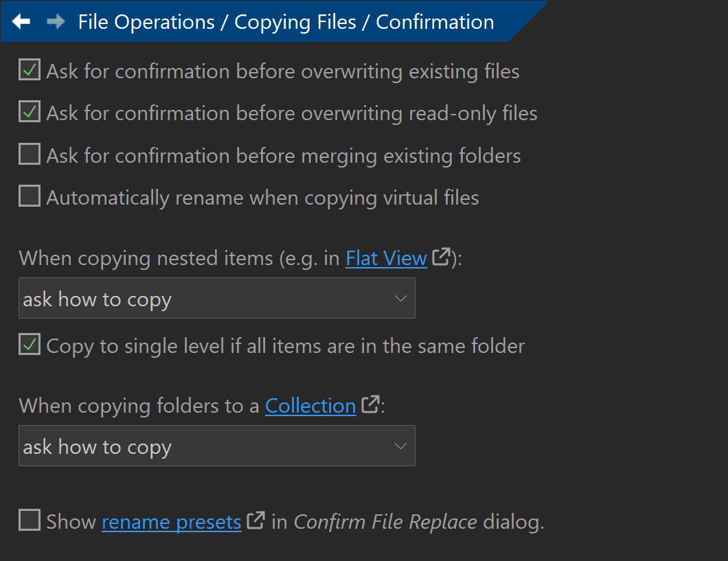Open the Collection help link
728x561 pixels.
[x=310, y=406]
